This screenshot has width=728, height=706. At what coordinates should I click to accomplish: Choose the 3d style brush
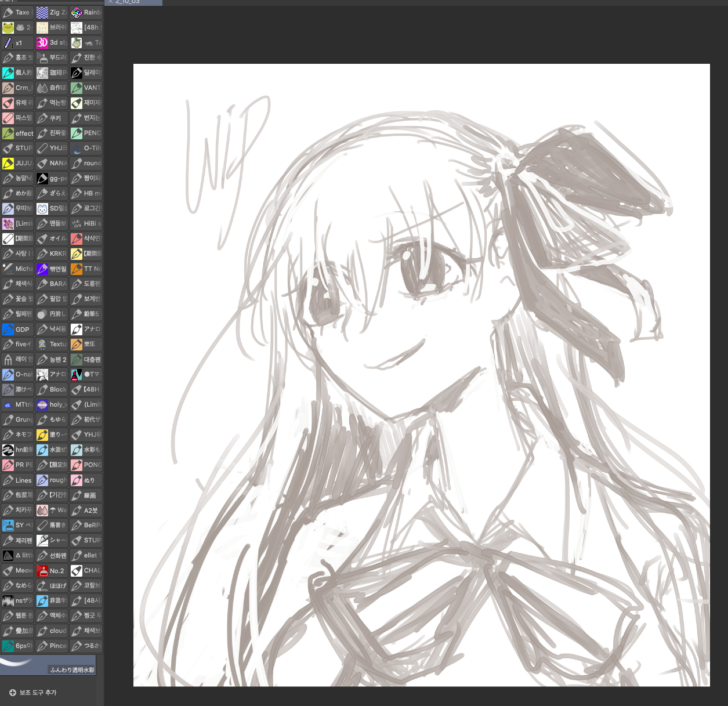click(x=51, y=42)
